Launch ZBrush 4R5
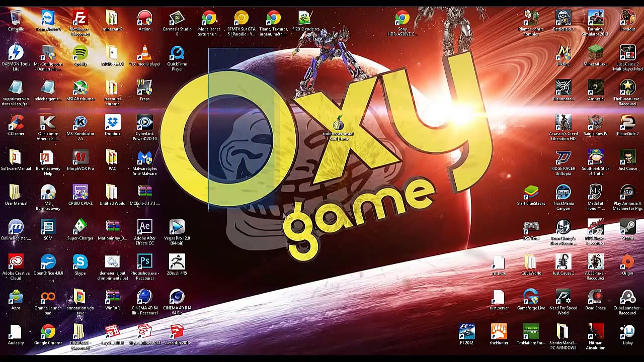Screen dimensions: 644x362 pyautogui.click(x=177, y=262)
